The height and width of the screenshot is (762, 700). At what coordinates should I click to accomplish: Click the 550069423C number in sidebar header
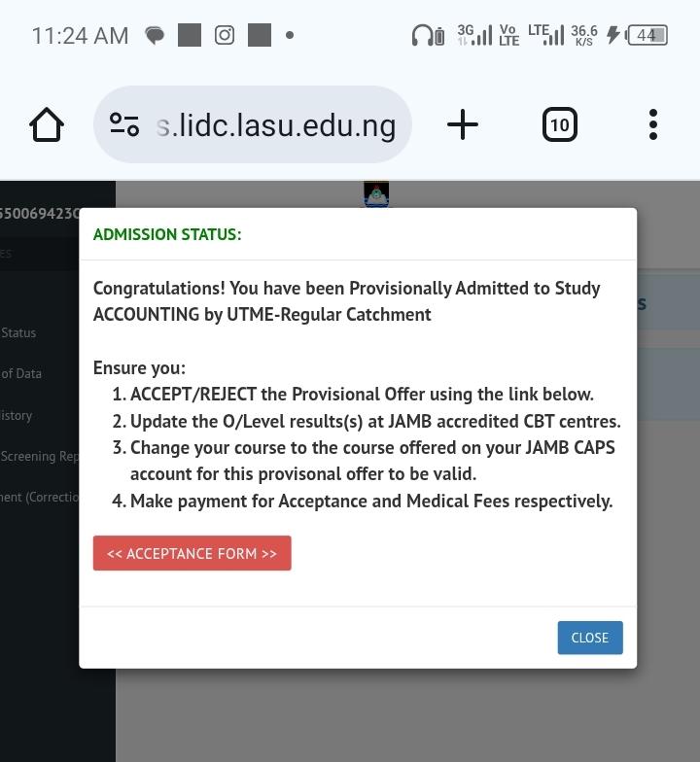(39, 213)
